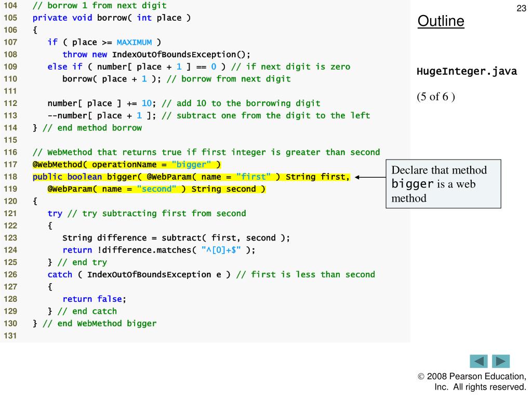Image resolution: width=532 pixels, height=399 pixels.
Task: Click '} // end WebMethod bigger' line
Action: 95,323
